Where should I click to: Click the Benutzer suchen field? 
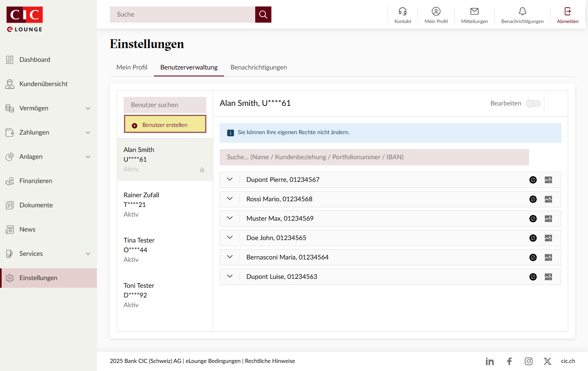click(x=165, y=105)
